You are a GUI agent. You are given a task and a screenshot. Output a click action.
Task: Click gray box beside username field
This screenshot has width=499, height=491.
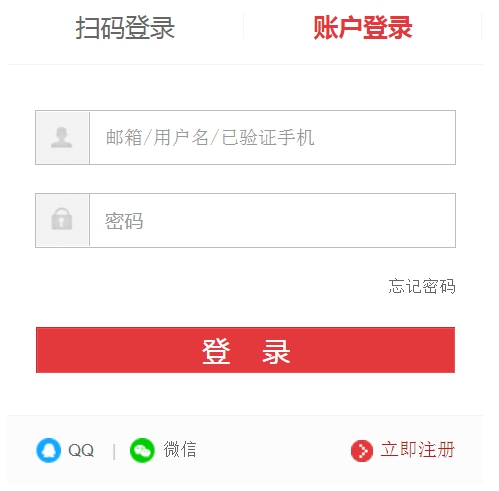coord(62,137)
